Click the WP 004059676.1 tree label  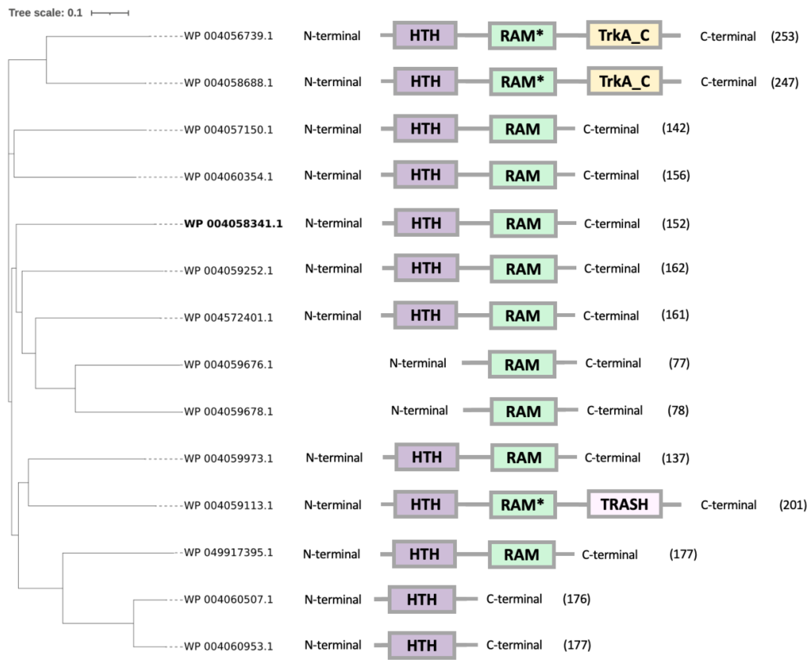(228, 364)
